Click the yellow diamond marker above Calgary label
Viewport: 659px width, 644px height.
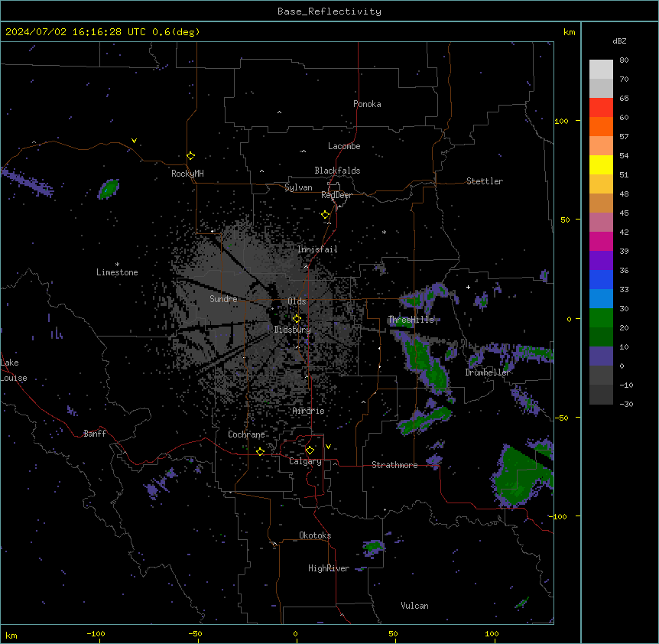(x=310, y=450)
